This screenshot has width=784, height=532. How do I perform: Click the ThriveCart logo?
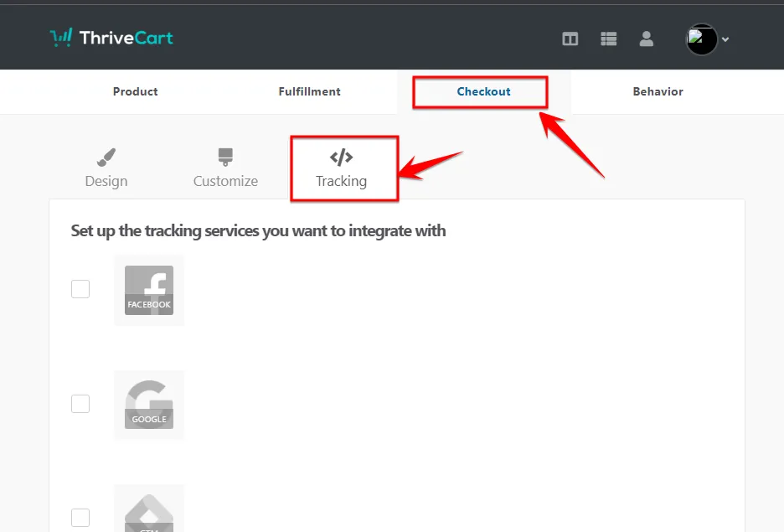(x=111, y=38)
